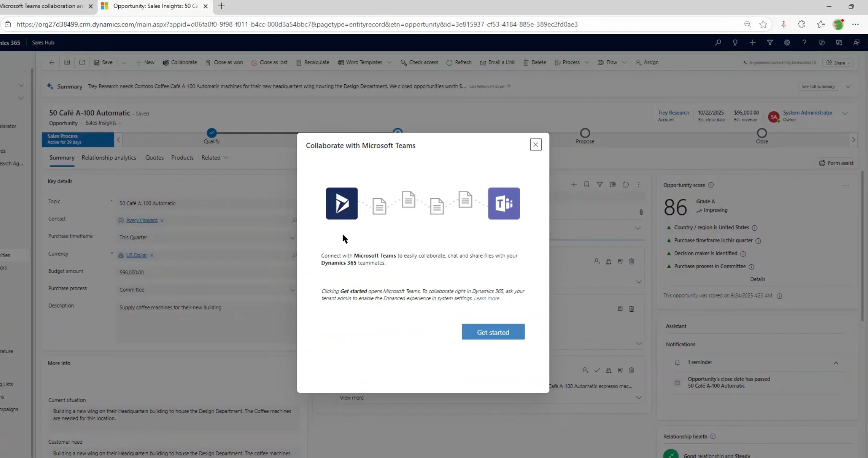This screenshot has width=868, height=458.
Task: Click the New record command
Action: tap(145, 62)
